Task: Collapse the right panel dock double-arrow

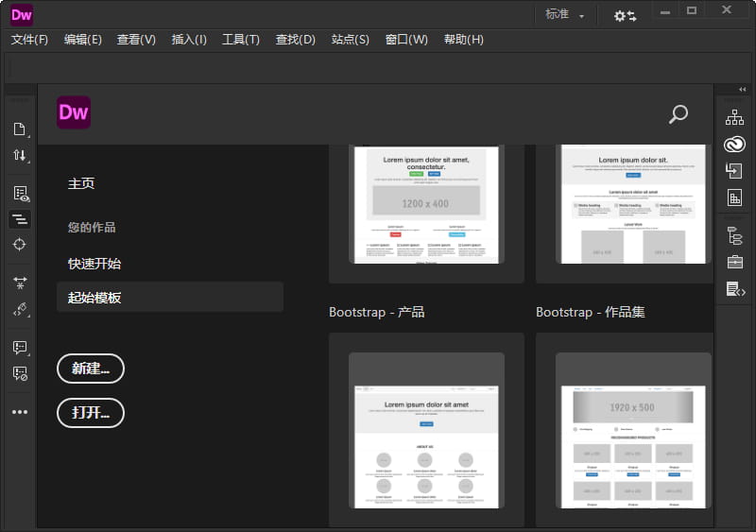Action: (742, 90)
